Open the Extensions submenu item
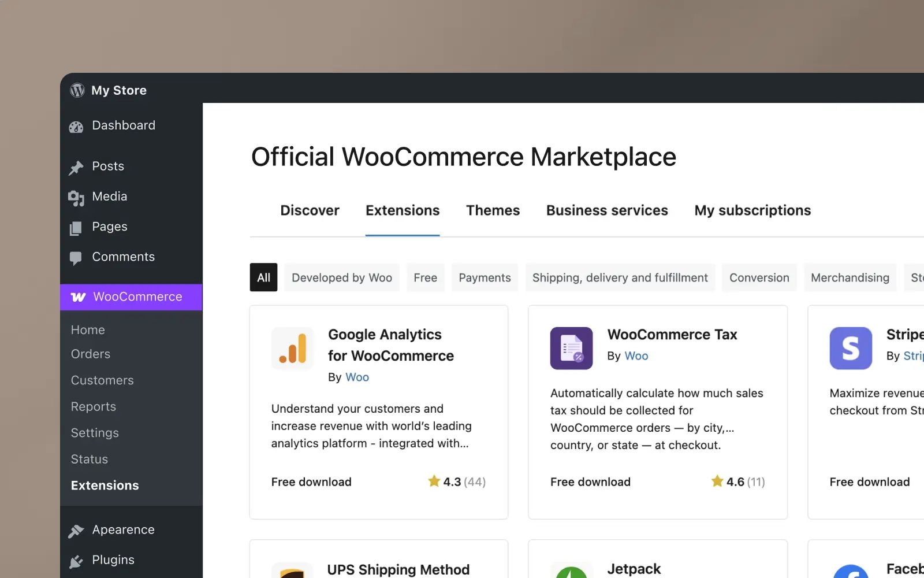 tap(105, 486)
